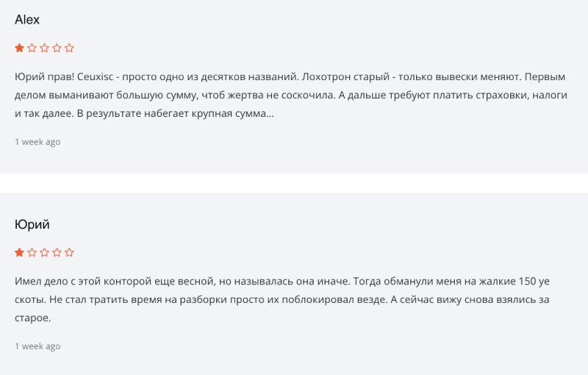Screen dimensions: 588x375
Task: Click the "1 week ago" timestamp under Юрий's review
Action: 37,346
